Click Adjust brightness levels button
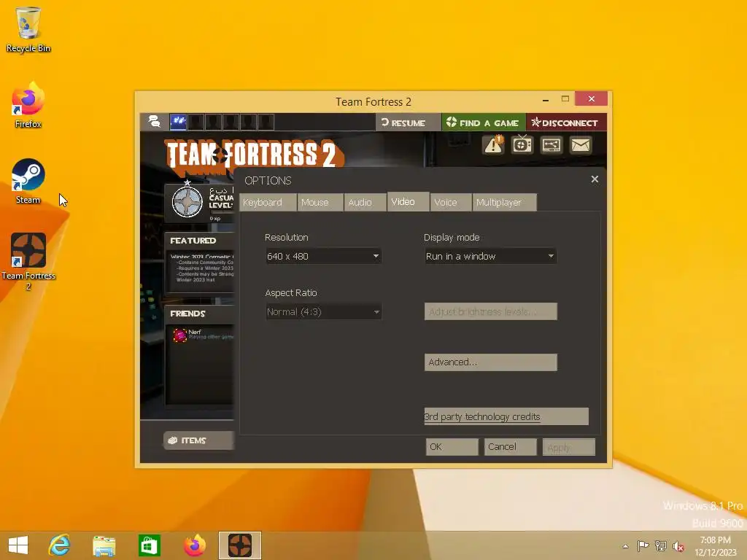The image size is (747, 560). pyautogui.click(x=490, y=311)
